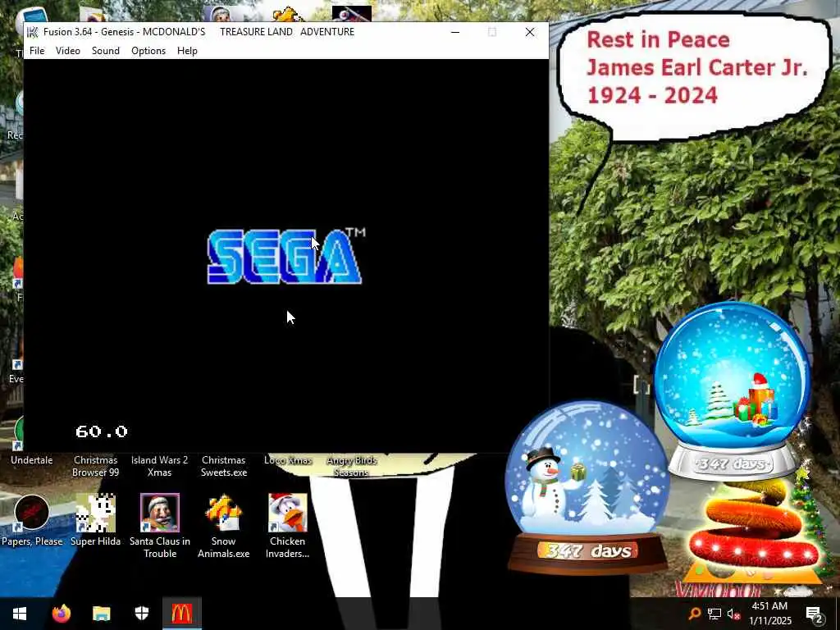Open the Sound menu in Fusion

[x=106, y=50]
